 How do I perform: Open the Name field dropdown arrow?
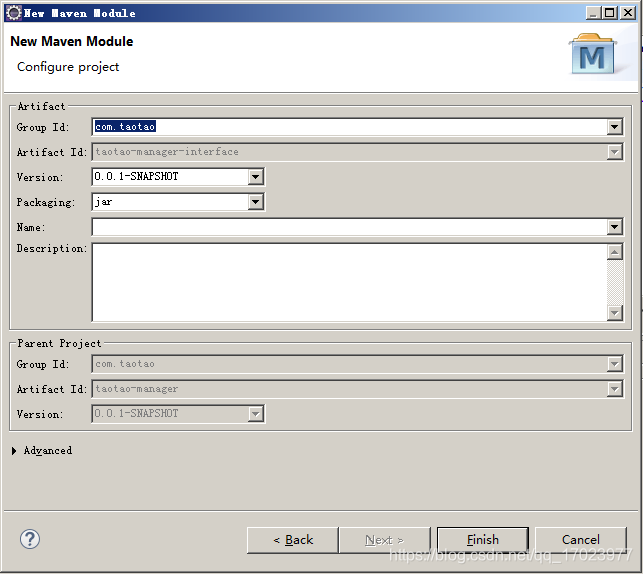[x=614, y=227]
